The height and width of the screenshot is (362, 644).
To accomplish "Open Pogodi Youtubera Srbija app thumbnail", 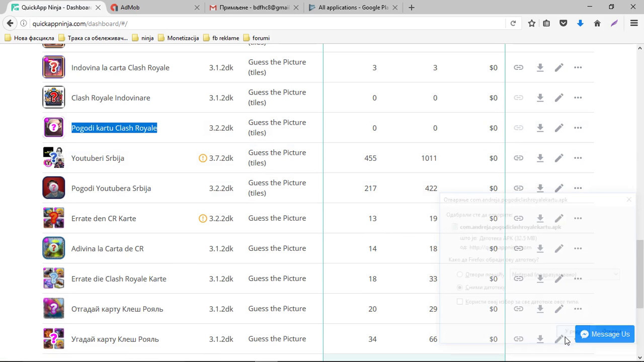I will pos(54,188).
